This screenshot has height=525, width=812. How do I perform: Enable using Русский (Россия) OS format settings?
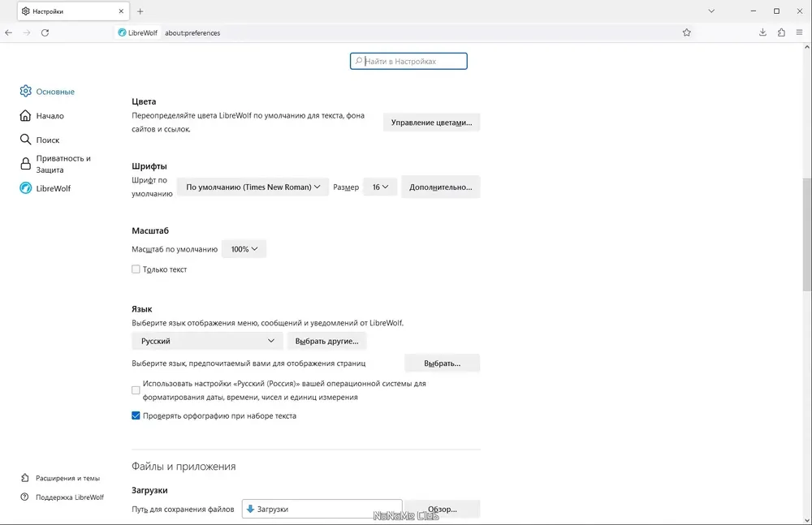pyautogui.click(x=136, y=390)
